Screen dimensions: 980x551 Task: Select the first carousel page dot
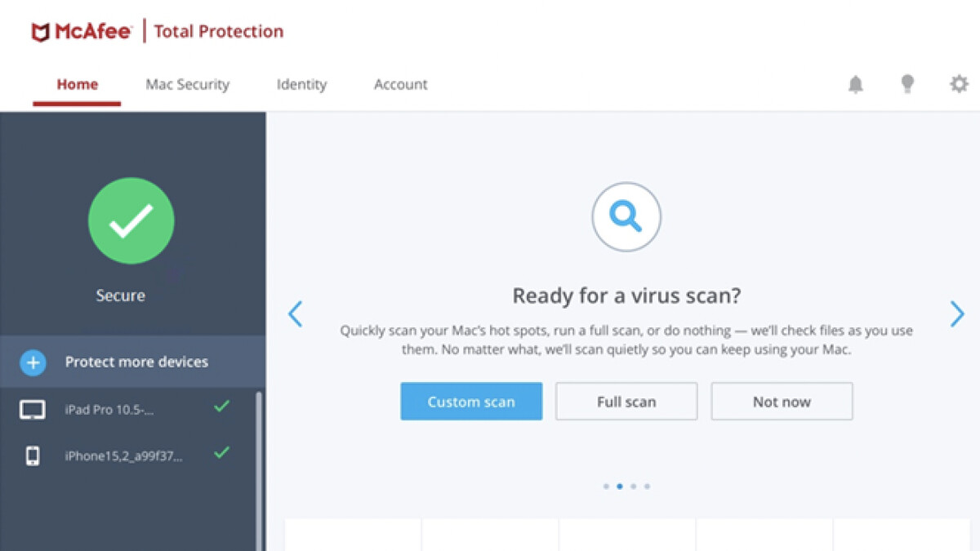(x=606, y=487)
